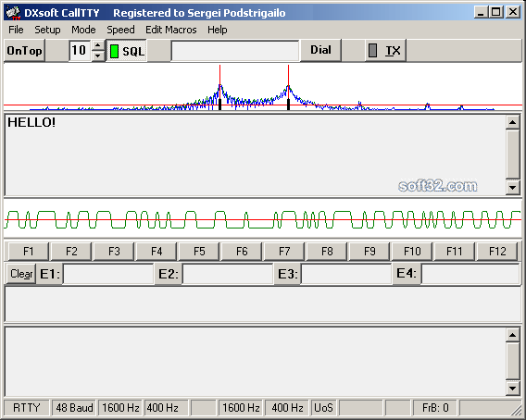
Task: Trigger the F5 macro button
Action: tap(199, 251)
